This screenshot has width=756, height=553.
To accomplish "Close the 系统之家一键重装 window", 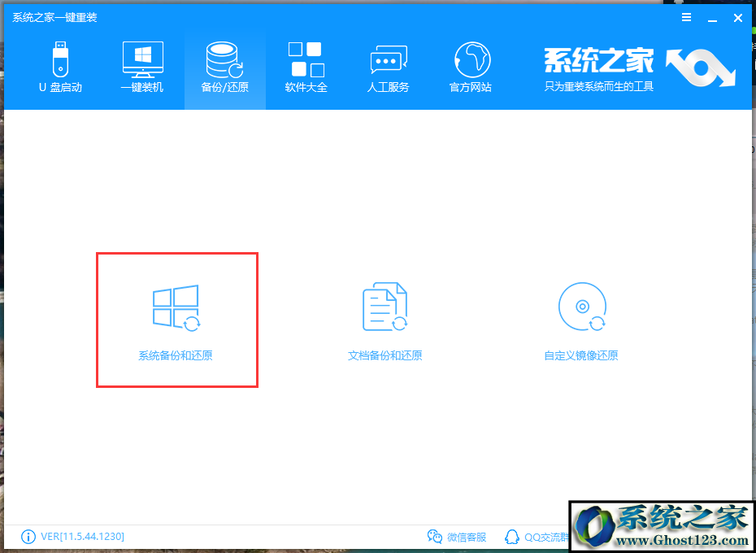I will coord(737,19).
